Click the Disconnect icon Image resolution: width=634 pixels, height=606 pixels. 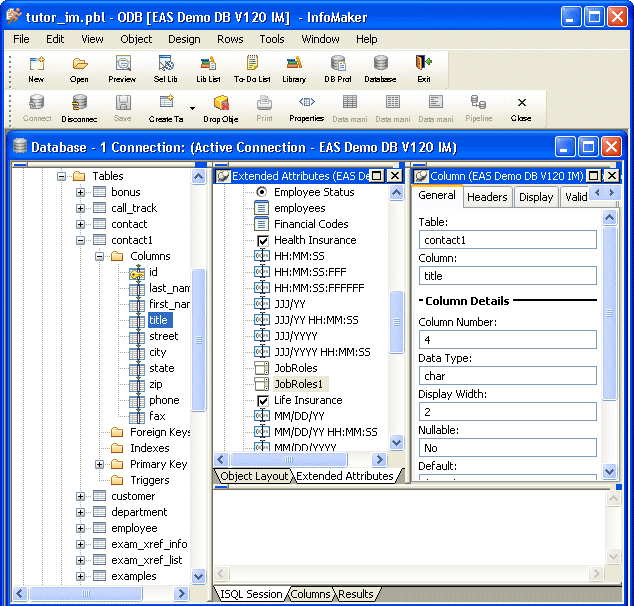(x=80, y=108)
